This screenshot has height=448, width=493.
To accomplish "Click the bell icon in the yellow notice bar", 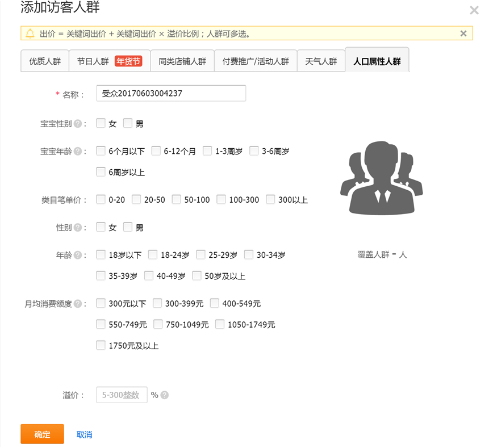I will (30, 34).
